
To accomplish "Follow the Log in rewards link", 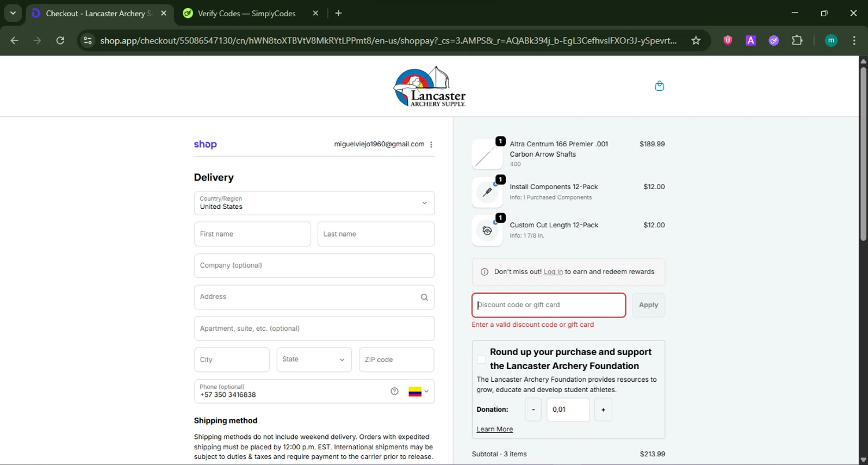I will (553, 272).
